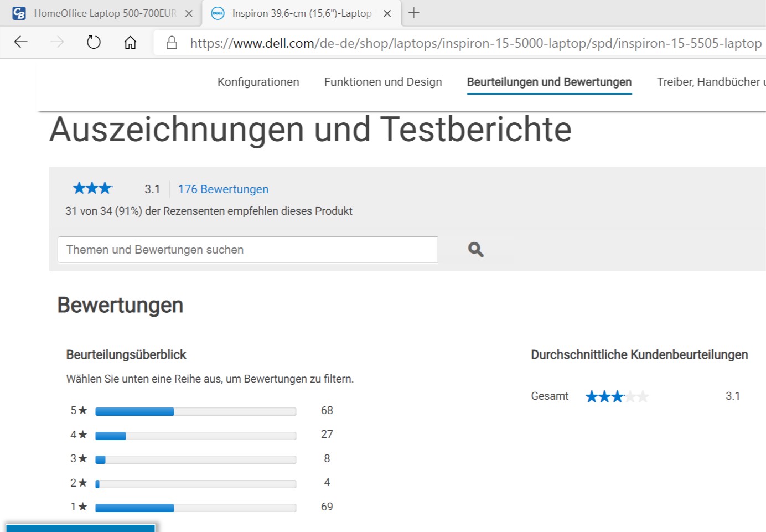This screenshot has height=532, width=766.
Task: Close the Inspiron 39,6-cm Laptop tab
Action: click(387, 13)
